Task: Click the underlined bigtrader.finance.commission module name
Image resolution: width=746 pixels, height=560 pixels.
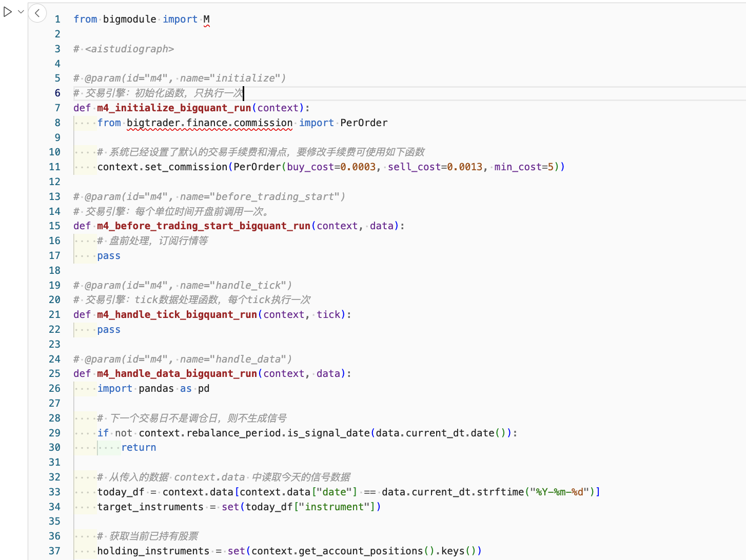Action: click(x=209, y=123)
